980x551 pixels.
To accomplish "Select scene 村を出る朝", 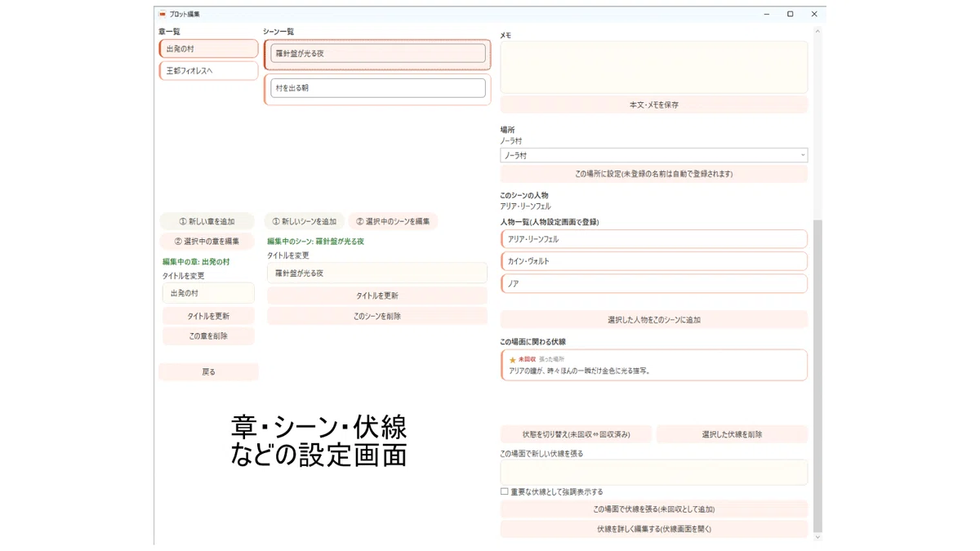I will pyautogui.click(x=377, y=88).
